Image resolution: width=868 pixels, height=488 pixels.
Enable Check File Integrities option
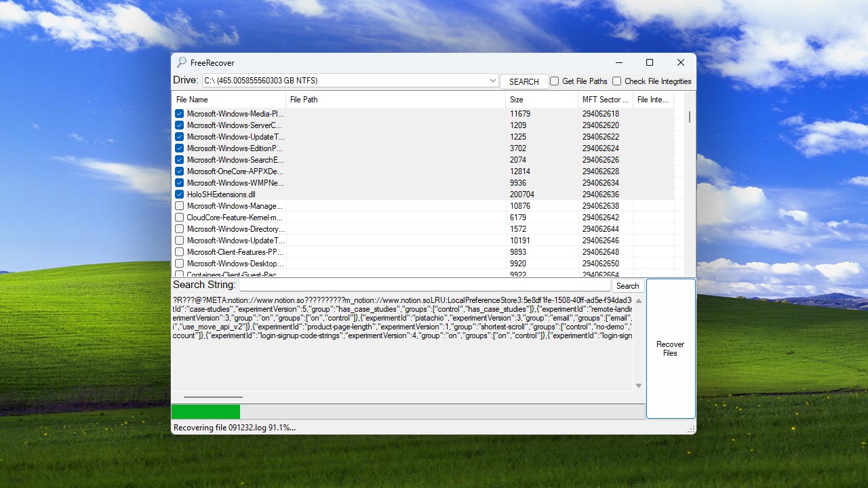tap(616, 81)
